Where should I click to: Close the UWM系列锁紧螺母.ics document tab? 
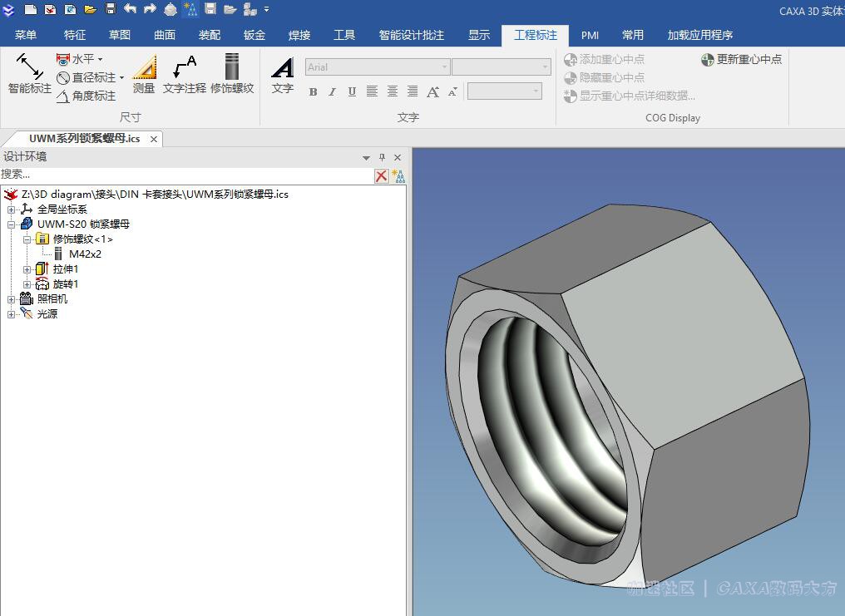tap(154, 139)
